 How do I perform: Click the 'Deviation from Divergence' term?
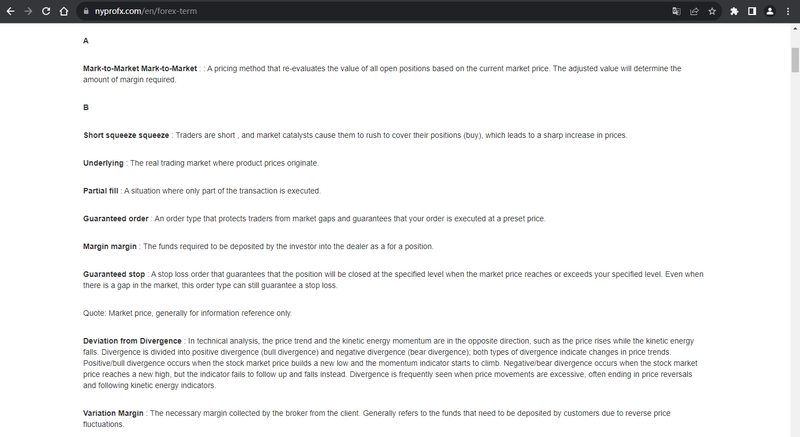132,341
